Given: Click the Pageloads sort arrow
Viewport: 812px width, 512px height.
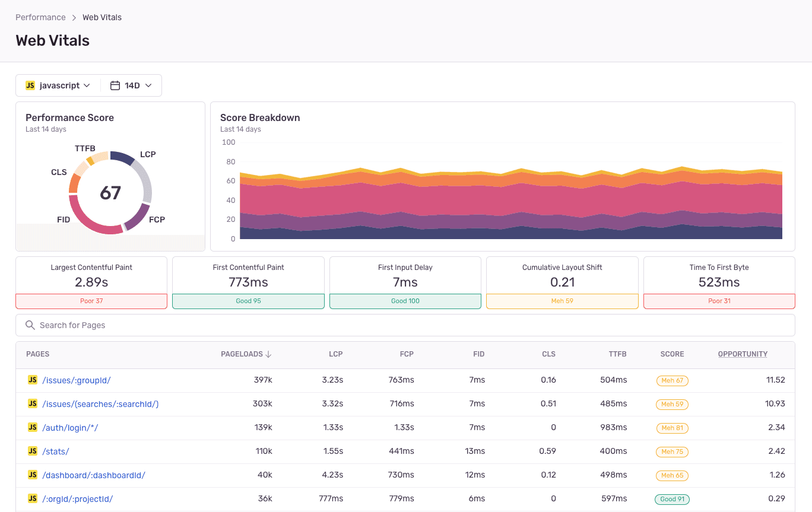Looking at the screenshot, I should coord(268,354).
